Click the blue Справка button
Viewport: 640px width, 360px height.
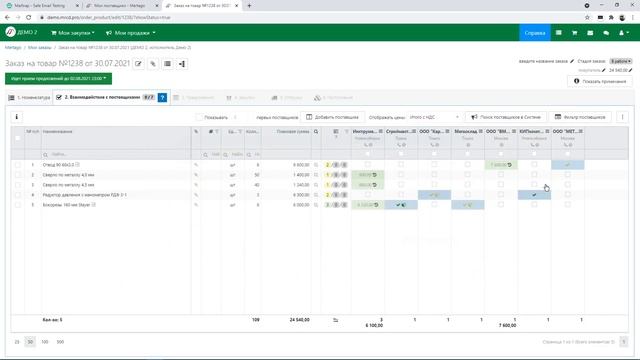click(x=535, y=33)
